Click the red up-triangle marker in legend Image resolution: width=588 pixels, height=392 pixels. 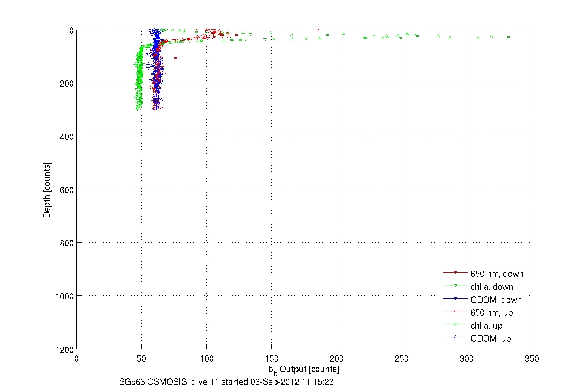click(456, 311)
